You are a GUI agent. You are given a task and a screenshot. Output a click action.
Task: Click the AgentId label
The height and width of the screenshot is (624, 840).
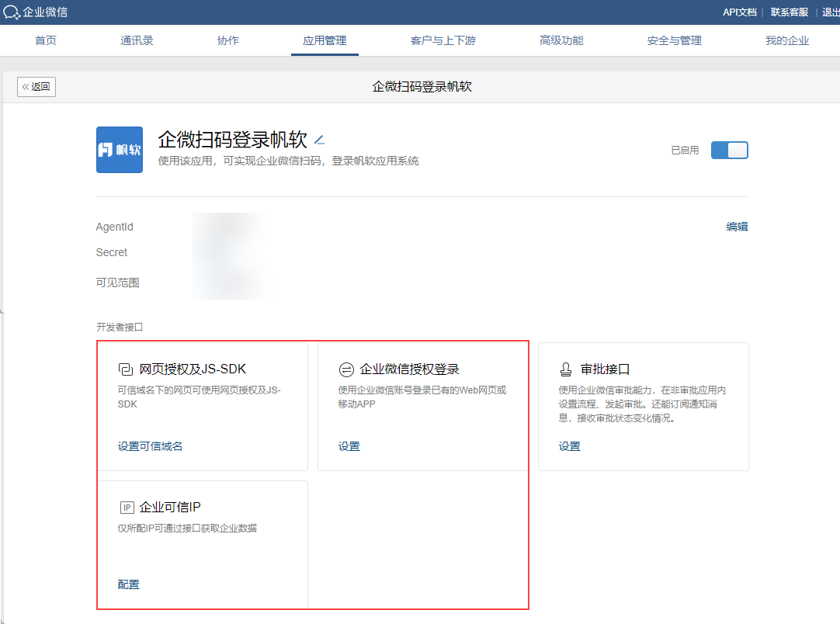click(x=115, y=227)
